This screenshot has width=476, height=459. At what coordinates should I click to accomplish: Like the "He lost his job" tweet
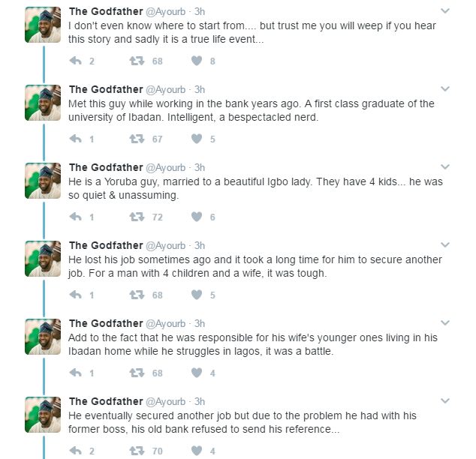(197, 295)
